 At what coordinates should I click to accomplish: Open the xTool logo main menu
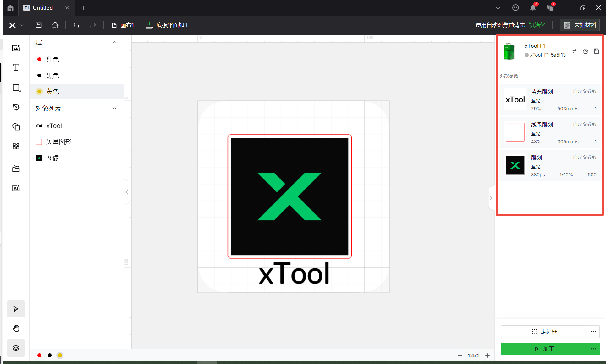coord(16,25)
